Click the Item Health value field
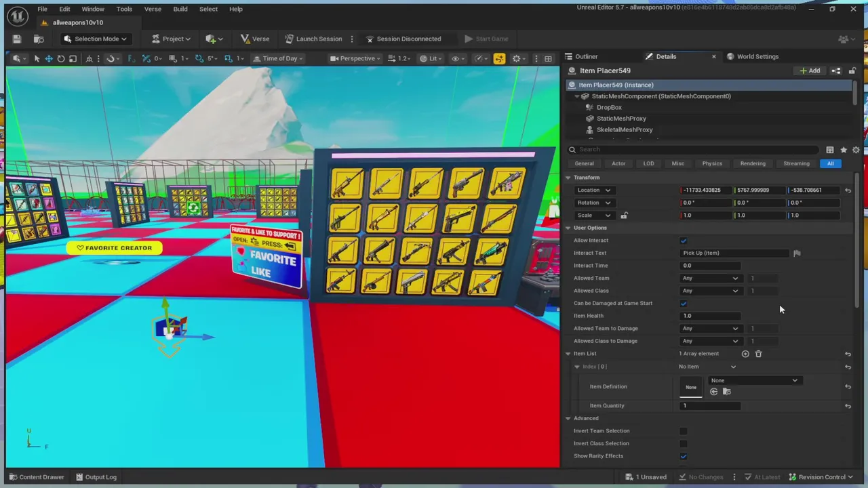 710,316
